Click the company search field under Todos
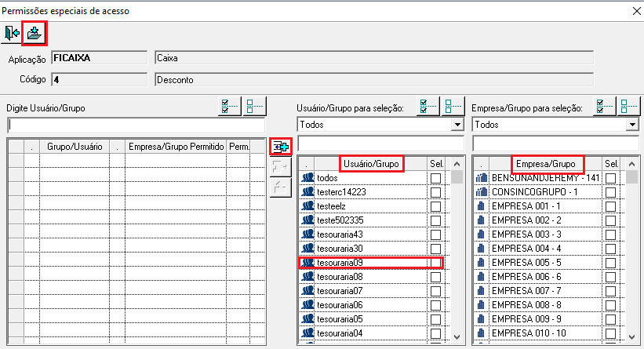644x349 pixels. [555, 144]
